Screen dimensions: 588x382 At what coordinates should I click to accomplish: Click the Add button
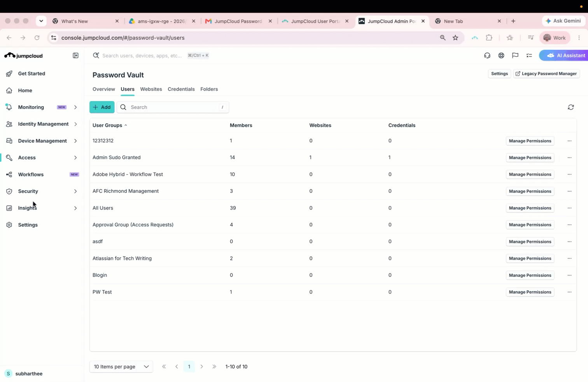coord(102,107)
